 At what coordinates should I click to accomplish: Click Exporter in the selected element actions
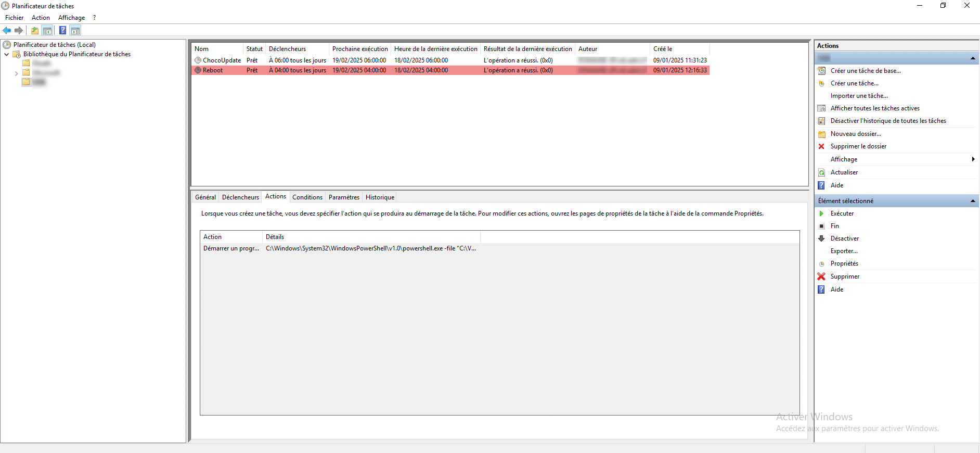tap(844, 251)
